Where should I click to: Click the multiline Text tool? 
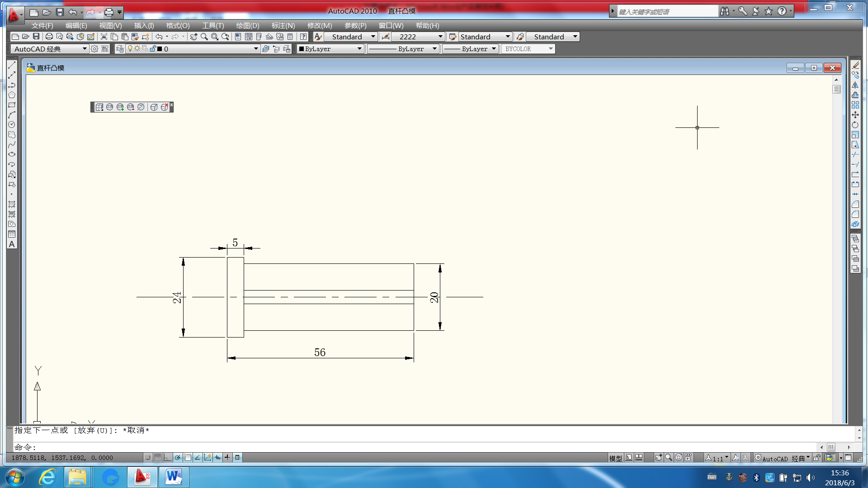(12, 244)
